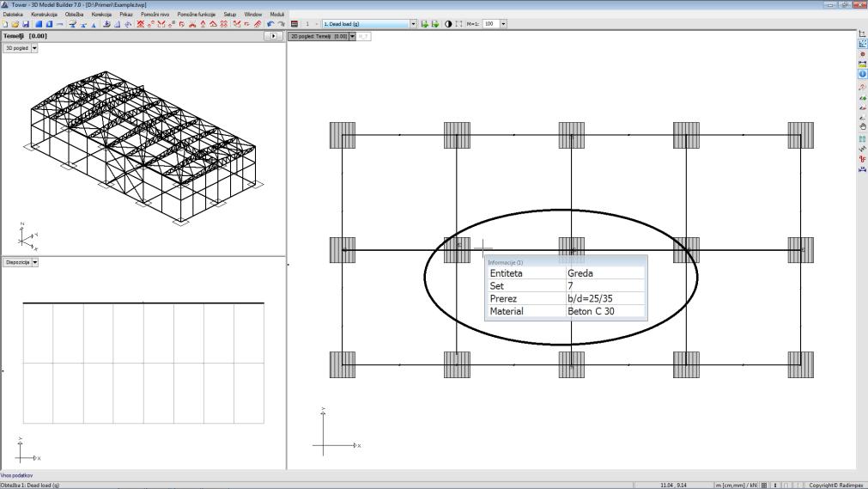
Task: Click the red circle node icon in the sidebar
Action: (x=862, y=54)
